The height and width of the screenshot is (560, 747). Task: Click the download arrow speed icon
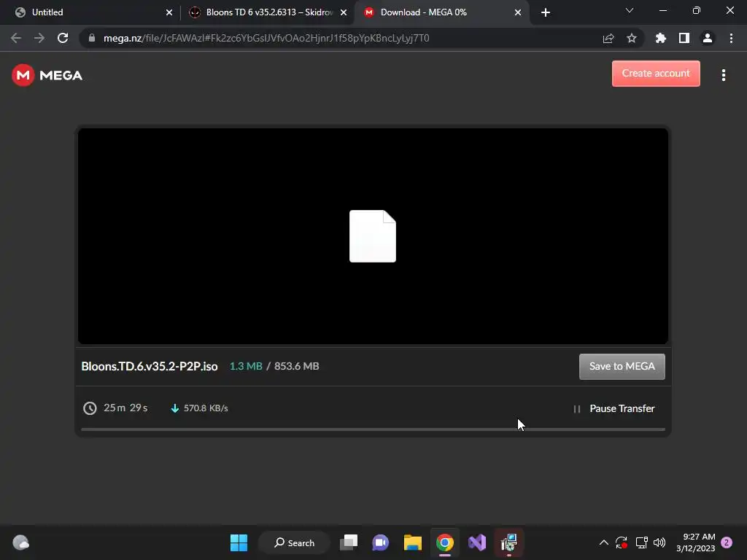tap(175, 408)
